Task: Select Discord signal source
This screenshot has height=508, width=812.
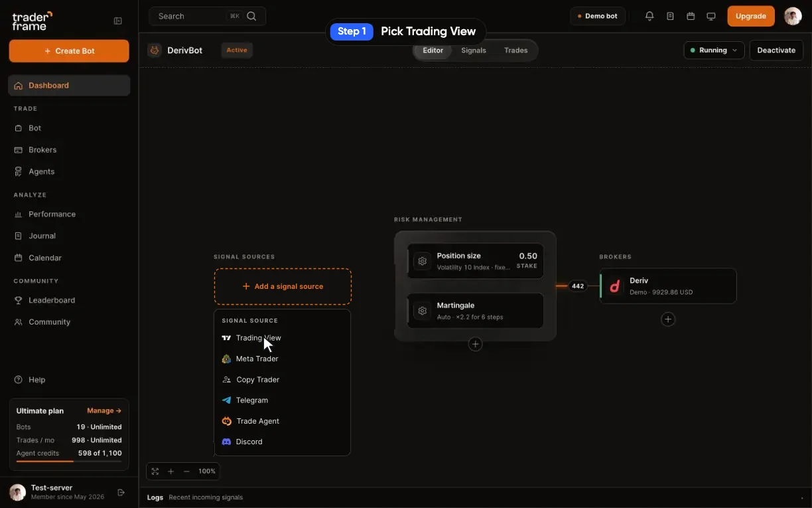Action: pos(283,442)
